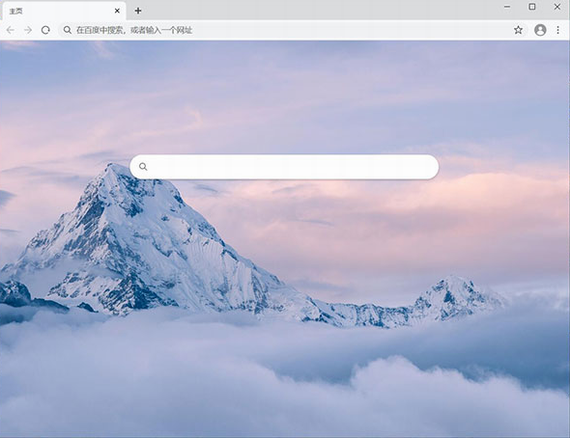Close the 主页 tab
This screenshot has height=438, width=570.
pos(117,11)
